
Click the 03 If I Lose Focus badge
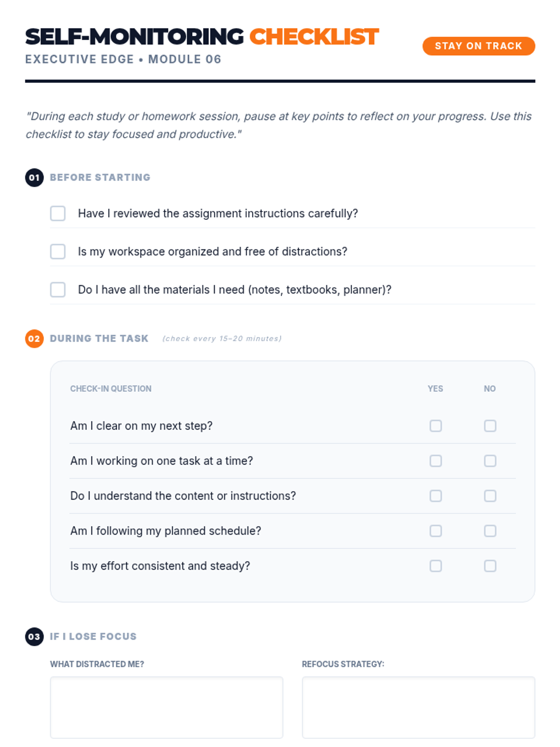pos(34,636)
